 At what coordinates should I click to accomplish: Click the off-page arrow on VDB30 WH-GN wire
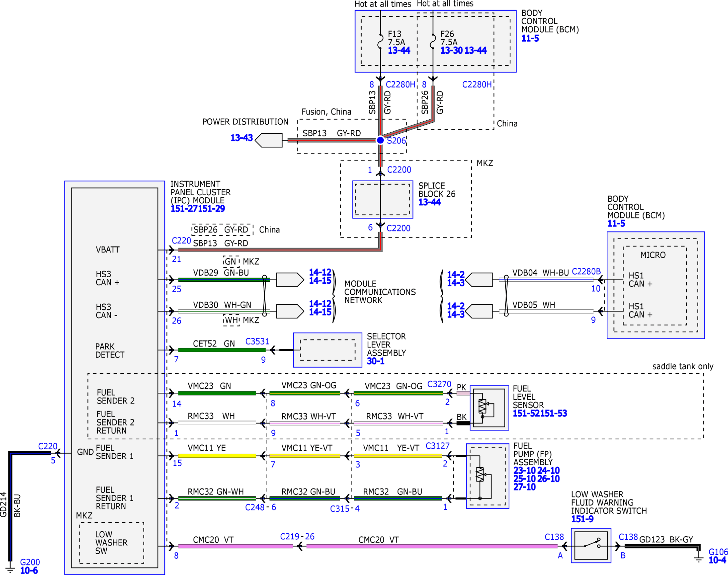click(x=290, y=311)
